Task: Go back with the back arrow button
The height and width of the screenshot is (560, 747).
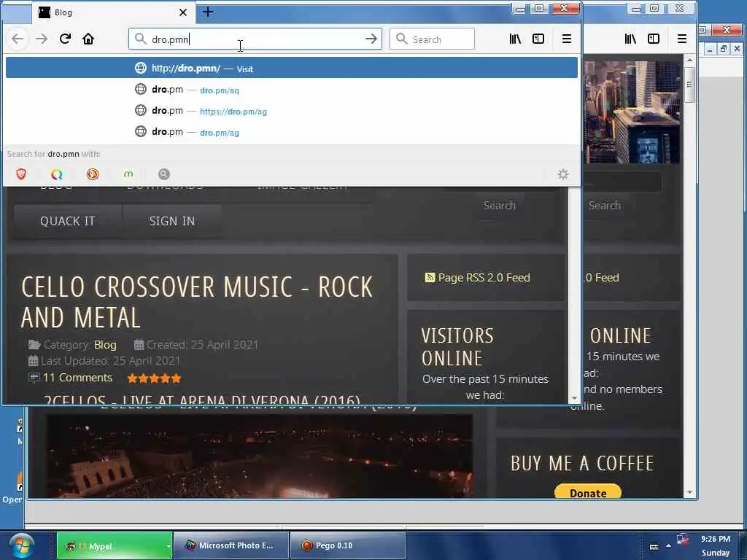Action: [18, 39]
